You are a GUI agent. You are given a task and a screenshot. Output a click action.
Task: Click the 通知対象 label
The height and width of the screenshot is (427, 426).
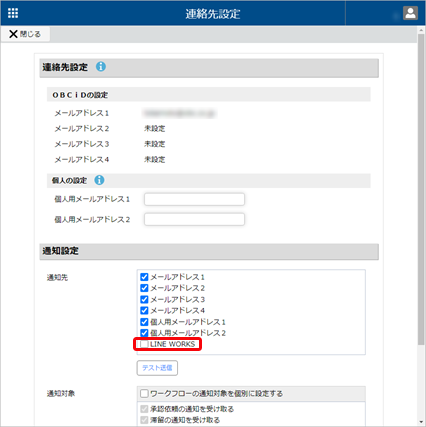(x=61, y=394)
